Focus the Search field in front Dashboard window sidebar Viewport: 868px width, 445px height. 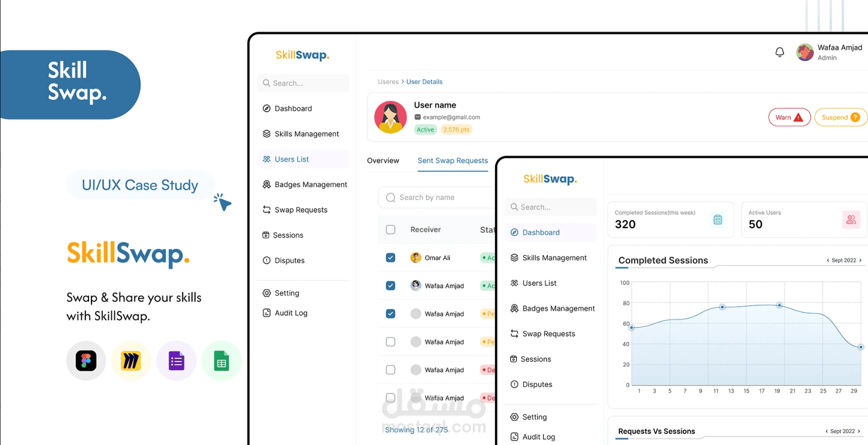(x=551, y=207)
